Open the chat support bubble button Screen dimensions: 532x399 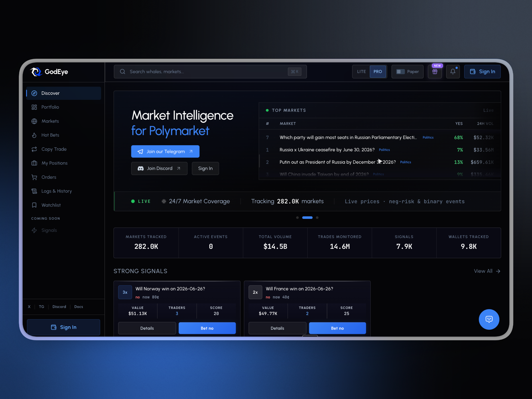pyautogui.click(x=489, y=319)
